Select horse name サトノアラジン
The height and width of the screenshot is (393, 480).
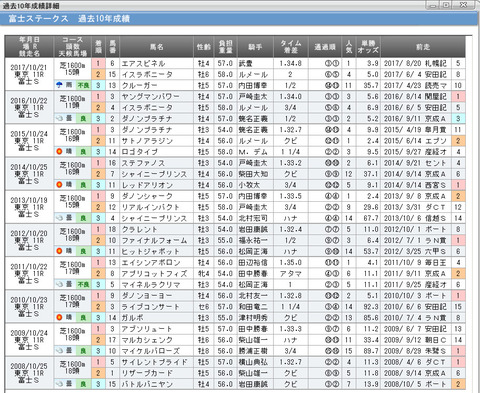click(x=147, y=141)
